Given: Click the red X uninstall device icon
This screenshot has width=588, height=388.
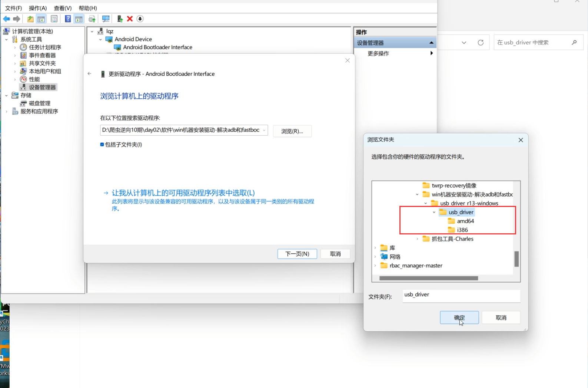Looking at the screenshot, I should (x=130, y=19).
